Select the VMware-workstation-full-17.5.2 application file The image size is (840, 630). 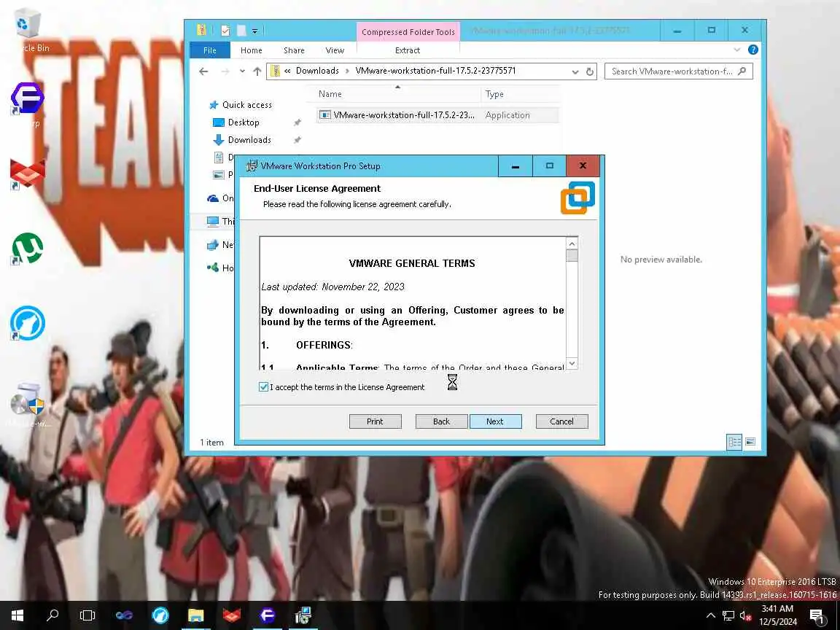(x=437, y=115)
